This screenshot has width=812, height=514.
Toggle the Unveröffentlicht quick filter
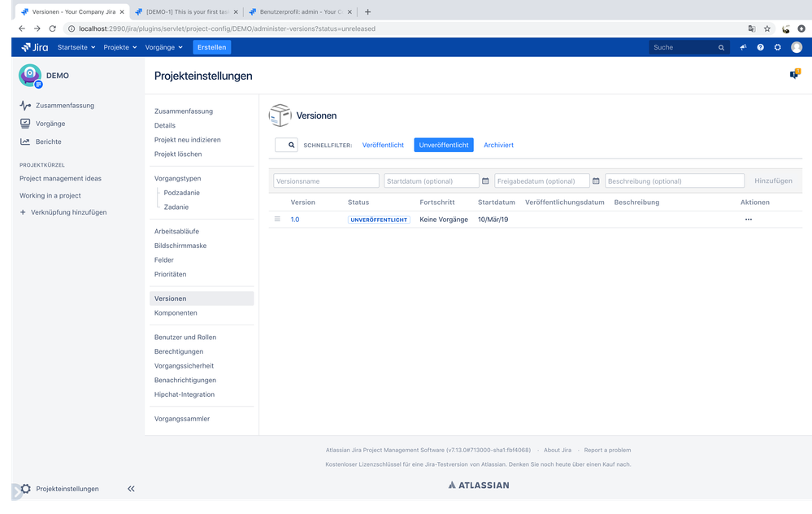(444, 145)
